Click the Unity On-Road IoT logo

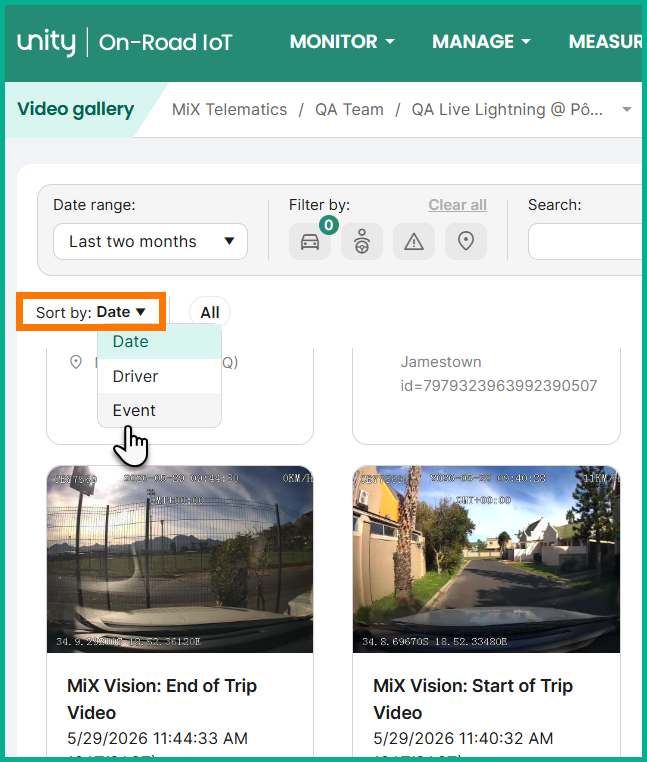pos(125,42)
